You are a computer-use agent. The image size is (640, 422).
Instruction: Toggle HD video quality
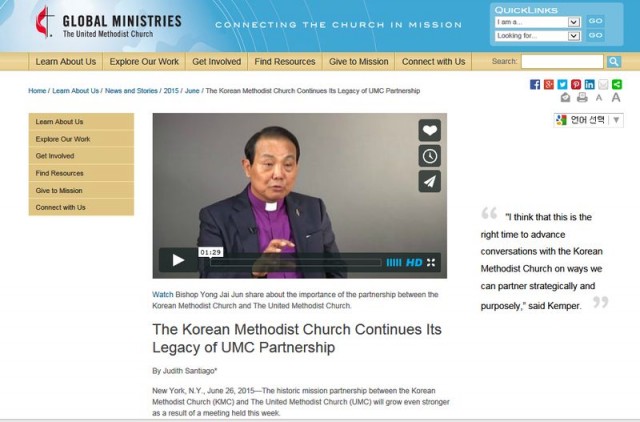(414, 262)
